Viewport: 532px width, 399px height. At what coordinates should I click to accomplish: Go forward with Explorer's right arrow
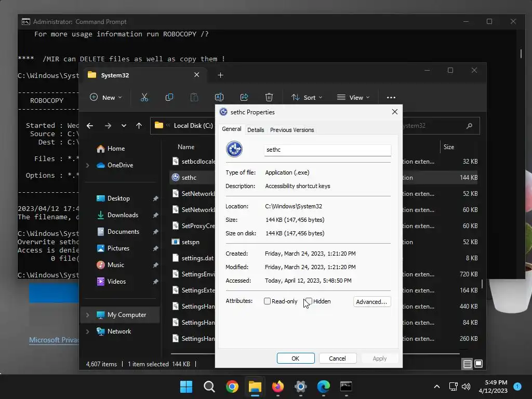click(x=108, y=126)
